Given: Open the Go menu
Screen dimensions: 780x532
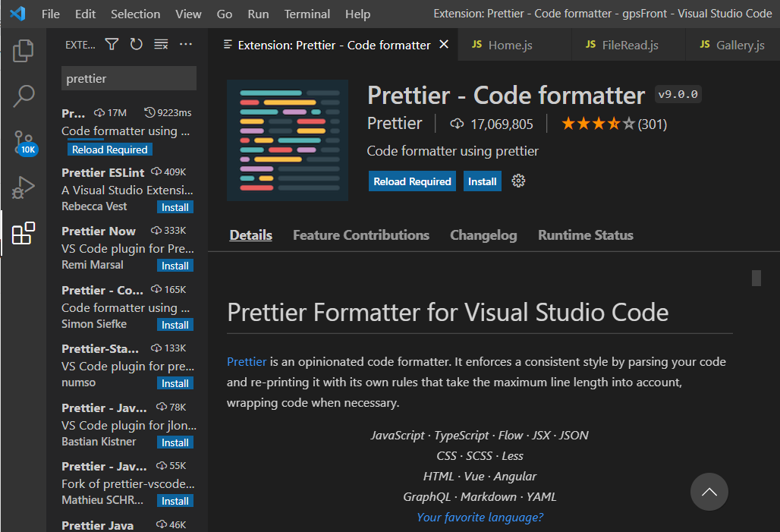Looking at the screenshot, I should coord(225,14).
